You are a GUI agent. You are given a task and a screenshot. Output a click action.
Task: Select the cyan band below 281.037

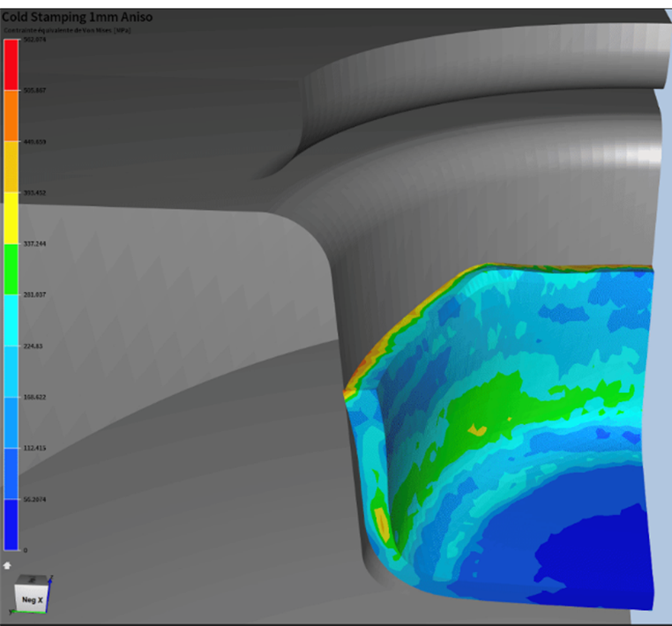[x=11, y=320]
